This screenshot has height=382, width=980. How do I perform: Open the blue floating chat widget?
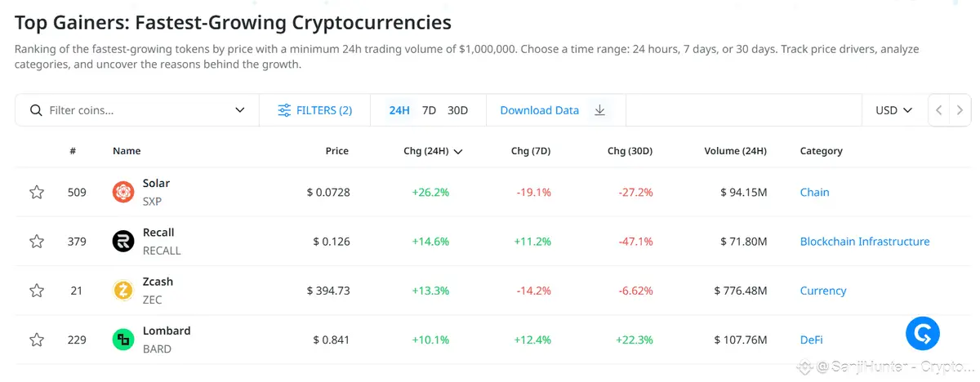coord(923,333)
